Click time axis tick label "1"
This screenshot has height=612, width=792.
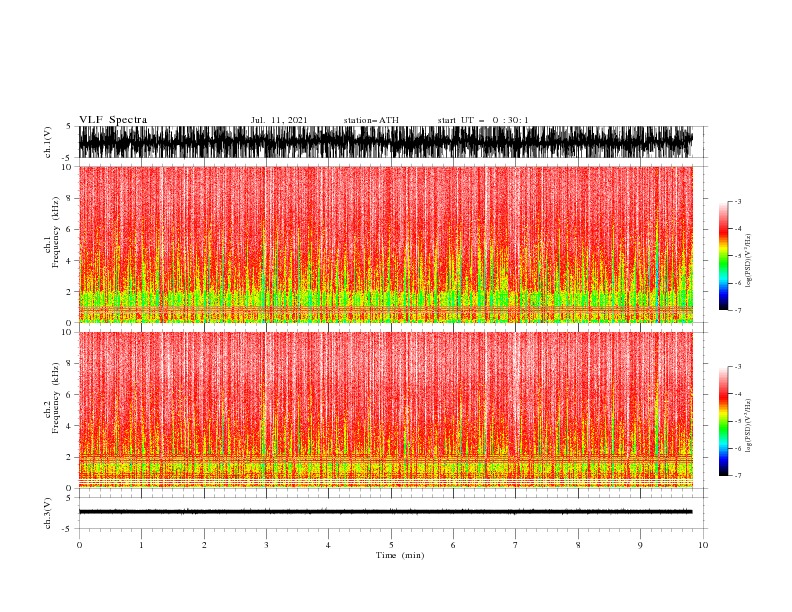coord(141,545)
